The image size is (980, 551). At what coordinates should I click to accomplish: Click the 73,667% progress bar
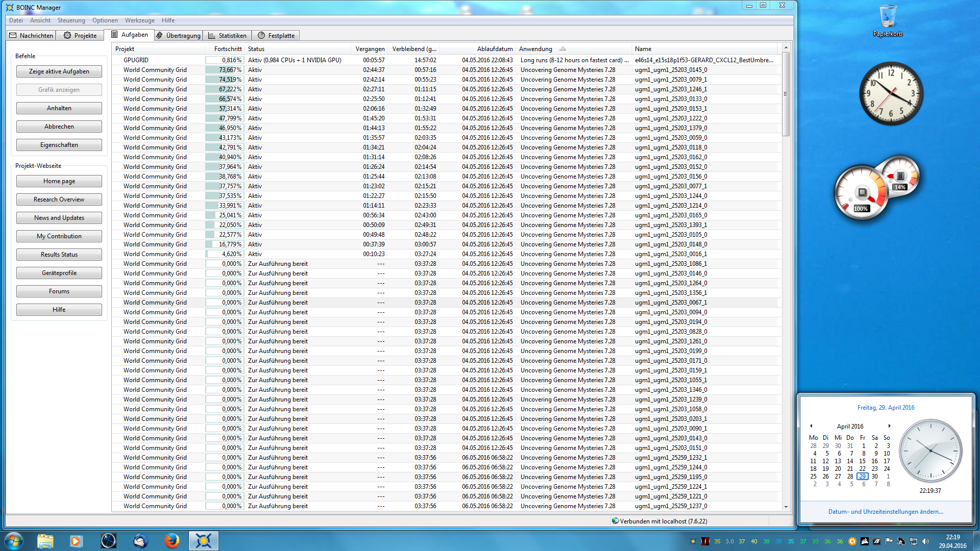coord(224,70)
